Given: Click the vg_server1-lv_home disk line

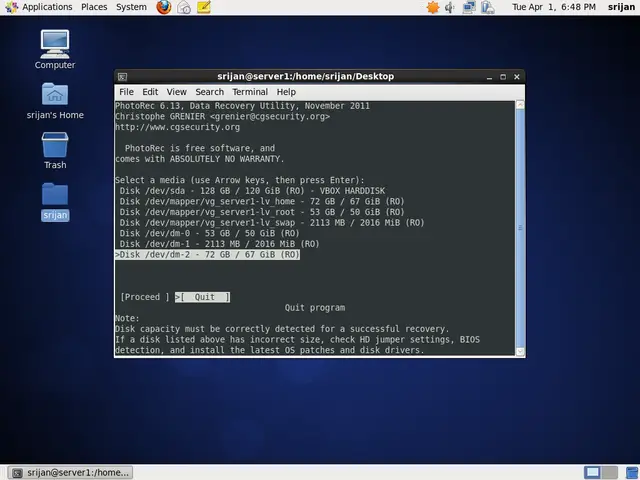Looking at the screenshot, I should tap(262, 201).
